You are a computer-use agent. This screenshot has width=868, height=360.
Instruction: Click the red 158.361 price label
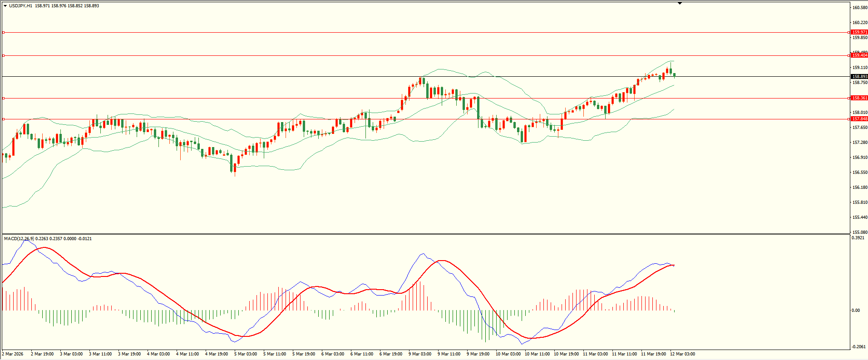pos(859,98)
